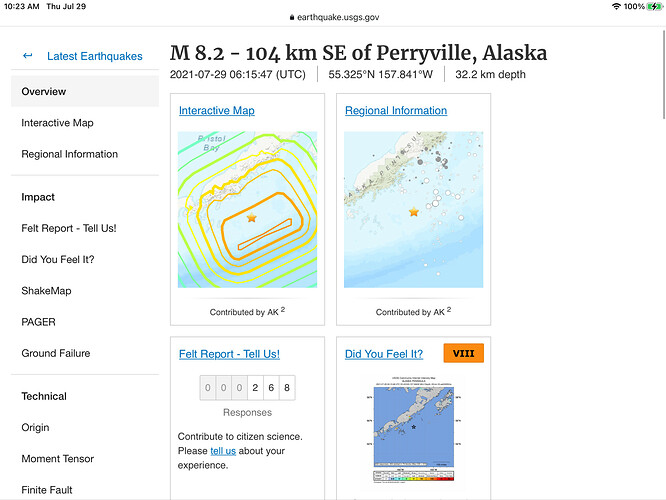Click the back arrow beside Latest Earthquakes

[x=28, y=56]
